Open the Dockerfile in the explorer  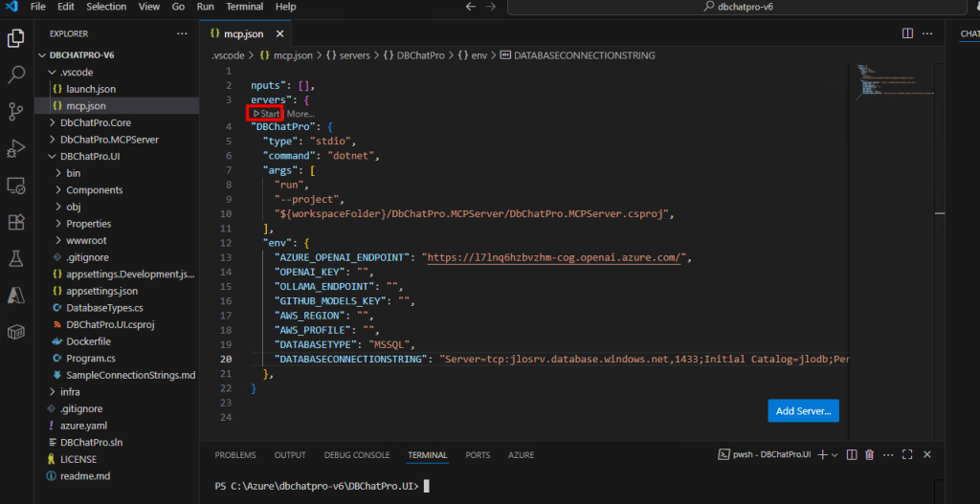coord(116,341)
